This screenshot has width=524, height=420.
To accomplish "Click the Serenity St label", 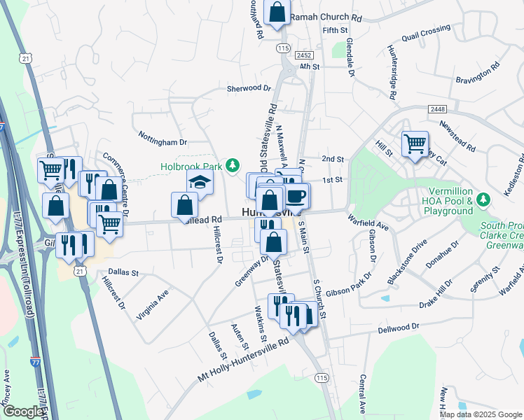I will (x=485, y=279).
